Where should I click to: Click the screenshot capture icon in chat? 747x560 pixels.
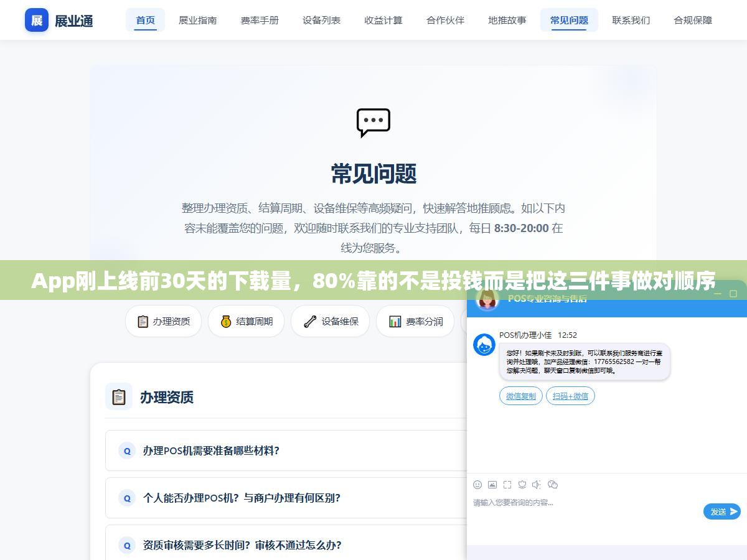tap(507, 485)
